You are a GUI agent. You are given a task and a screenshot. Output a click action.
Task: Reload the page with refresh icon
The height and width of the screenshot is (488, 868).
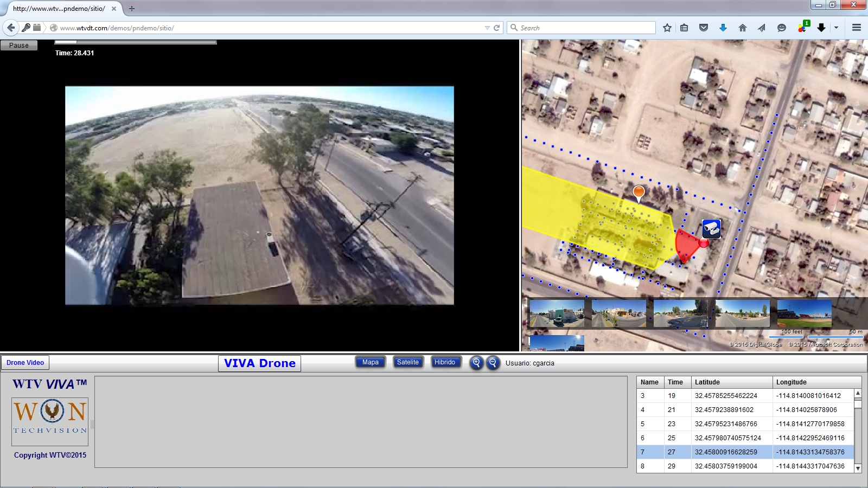tap(496, 28)
